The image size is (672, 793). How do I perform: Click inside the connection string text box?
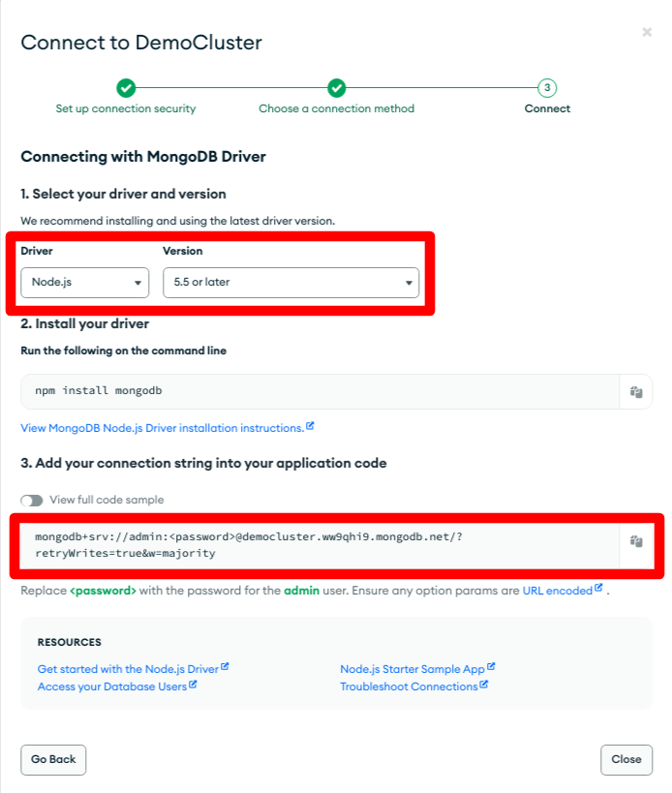pyautogui.click(x=320, y=545)
